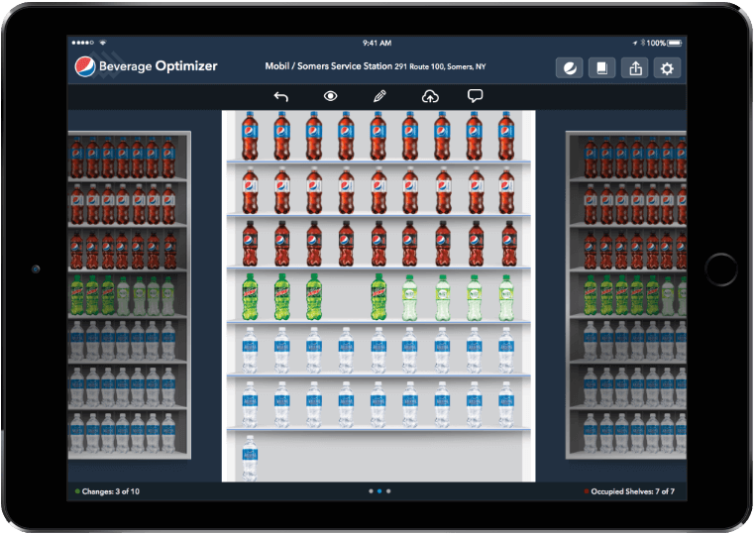
Task: Select the pencil edit tool
Action: tap(379, 96)
